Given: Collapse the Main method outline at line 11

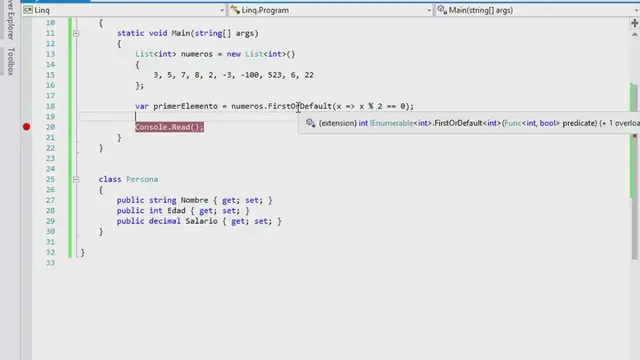Looking at the screenshot, I should pos(76,33).
